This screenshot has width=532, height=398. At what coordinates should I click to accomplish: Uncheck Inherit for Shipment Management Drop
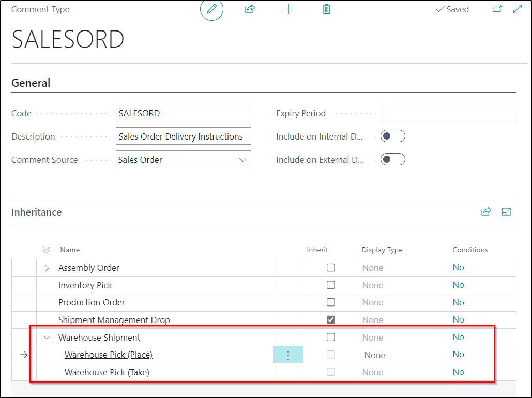click(x=331, y=320)
